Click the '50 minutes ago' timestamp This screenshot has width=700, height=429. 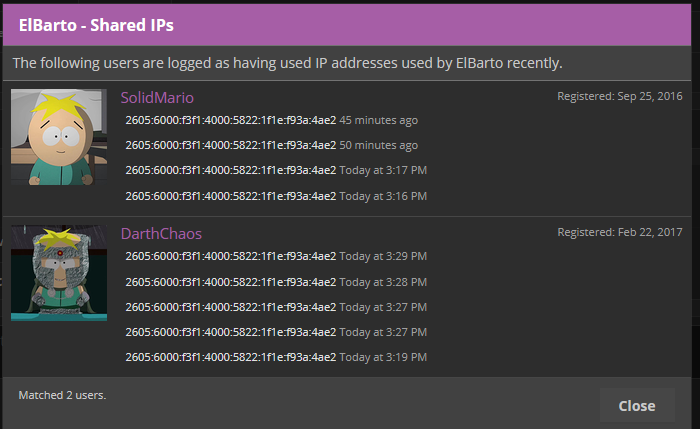pos(379,145)
